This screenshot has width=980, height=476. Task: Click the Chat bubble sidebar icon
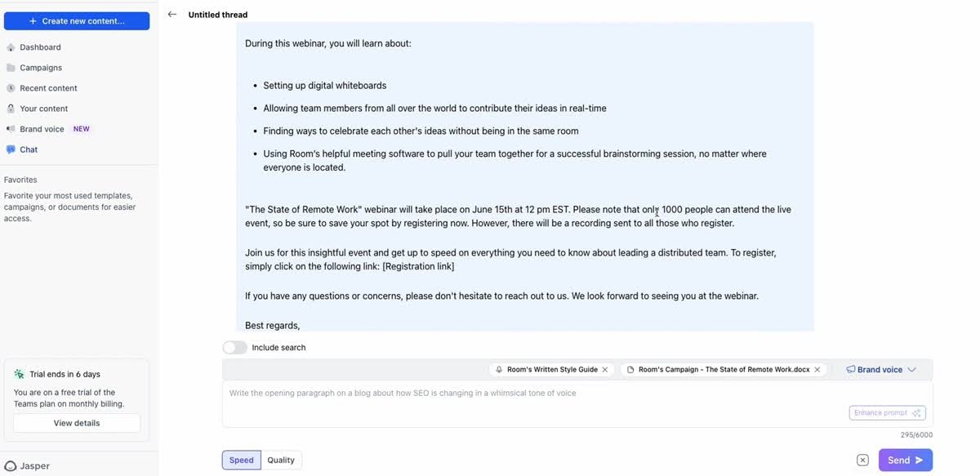[11, 149]
